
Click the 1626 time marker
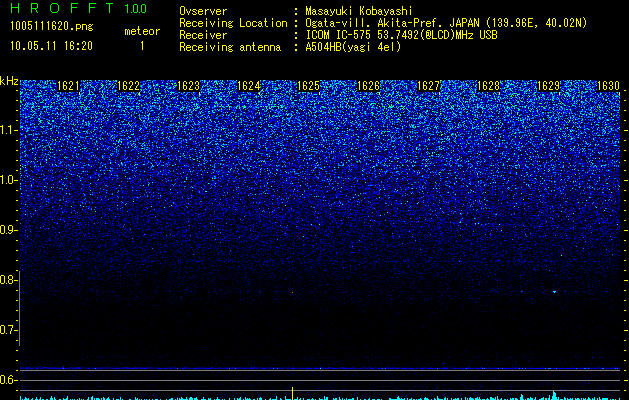tap(368, 86)
